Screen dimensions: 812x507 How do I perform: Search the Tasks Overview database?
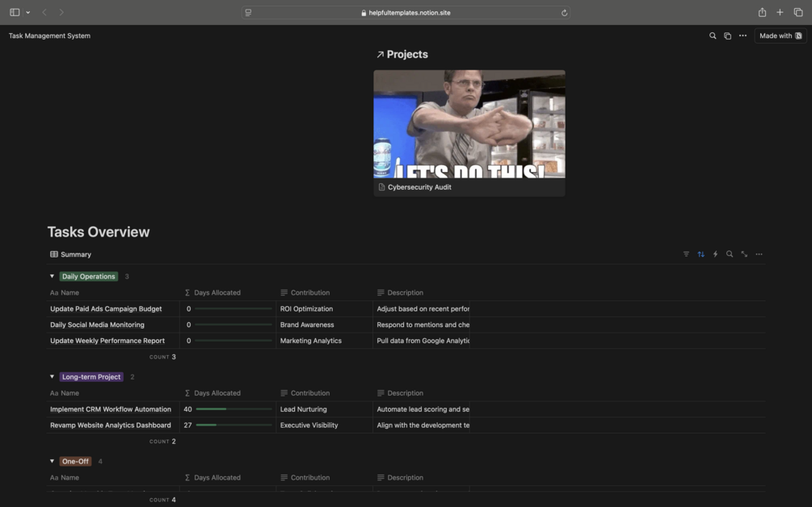point(730,254)
